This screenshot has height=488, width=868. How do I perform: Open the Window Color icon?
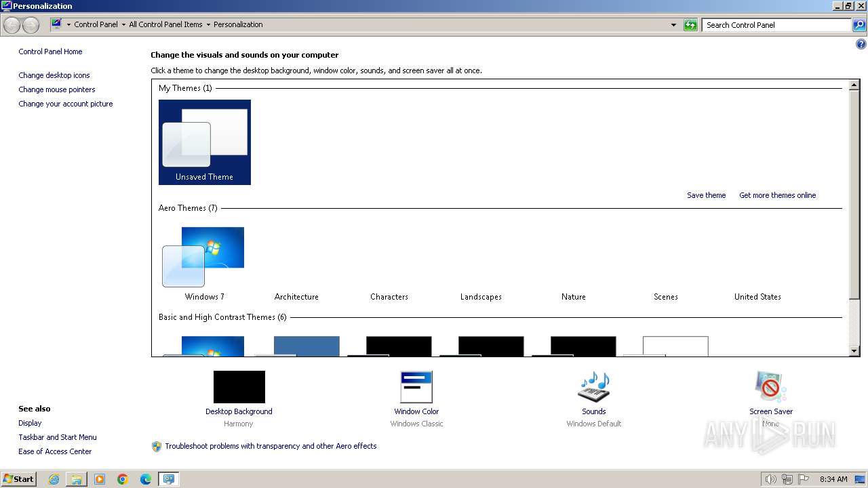point(416,387)
